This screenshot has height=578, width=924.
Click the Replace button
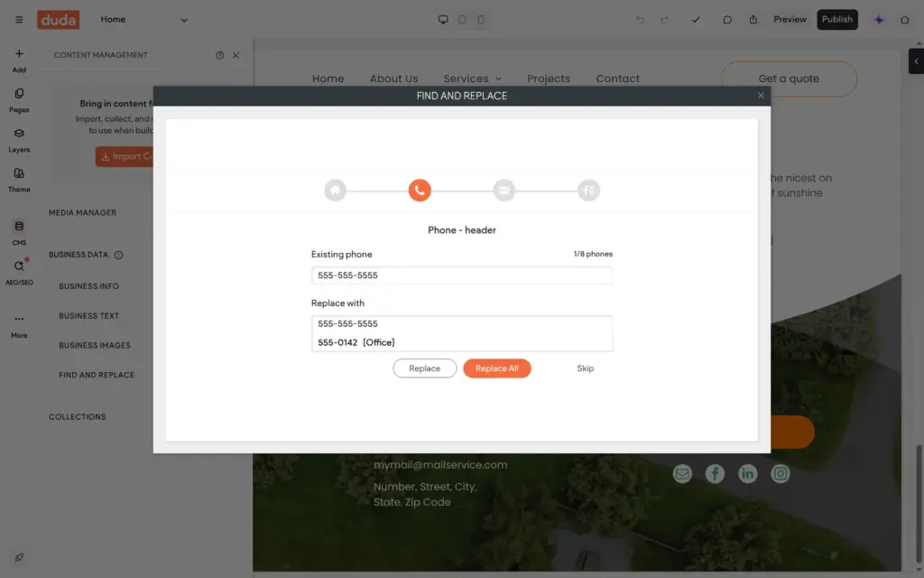coord(424,368)
